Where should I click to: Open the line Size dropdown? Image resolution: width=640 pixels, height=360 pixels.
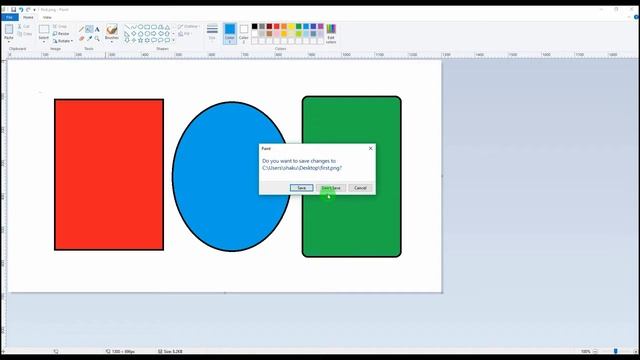point(212,33)
